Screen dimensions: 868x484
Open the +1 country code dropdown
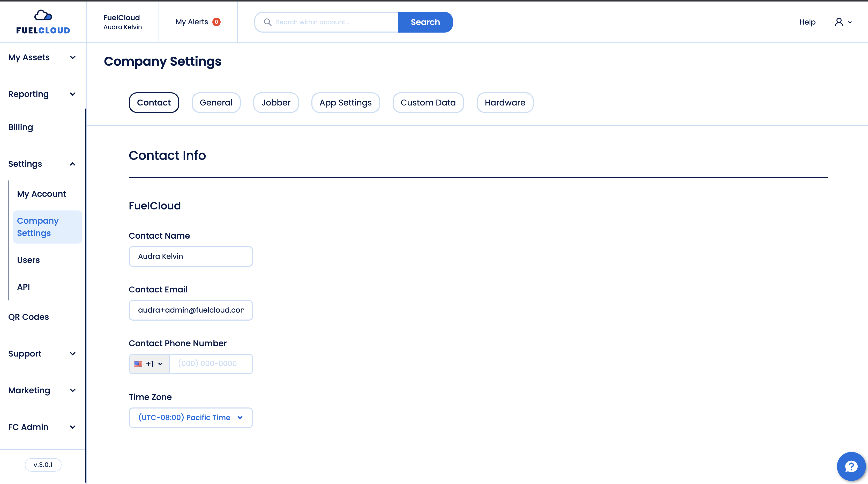(x=149, y=364)
